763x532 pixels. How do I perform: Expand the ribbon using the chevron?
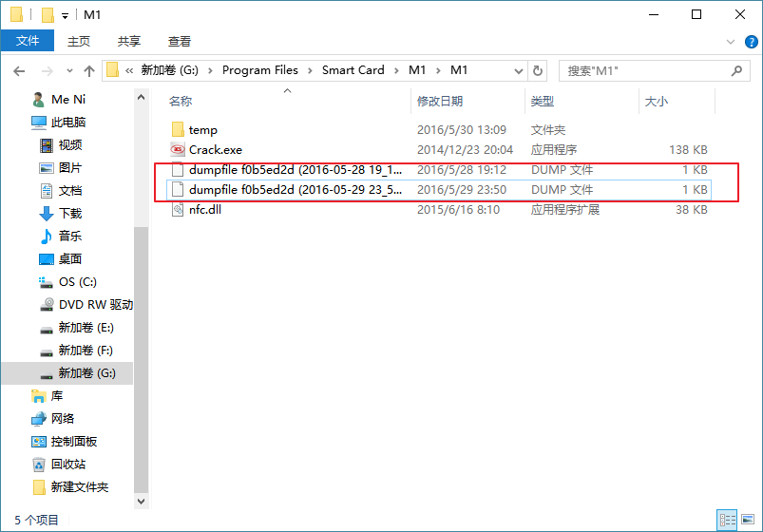(730, 42)
